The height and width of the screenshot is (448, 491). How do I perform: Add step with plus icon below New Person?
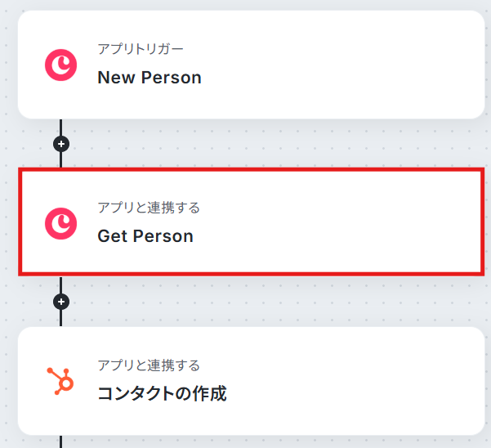(x=60, y=144)
